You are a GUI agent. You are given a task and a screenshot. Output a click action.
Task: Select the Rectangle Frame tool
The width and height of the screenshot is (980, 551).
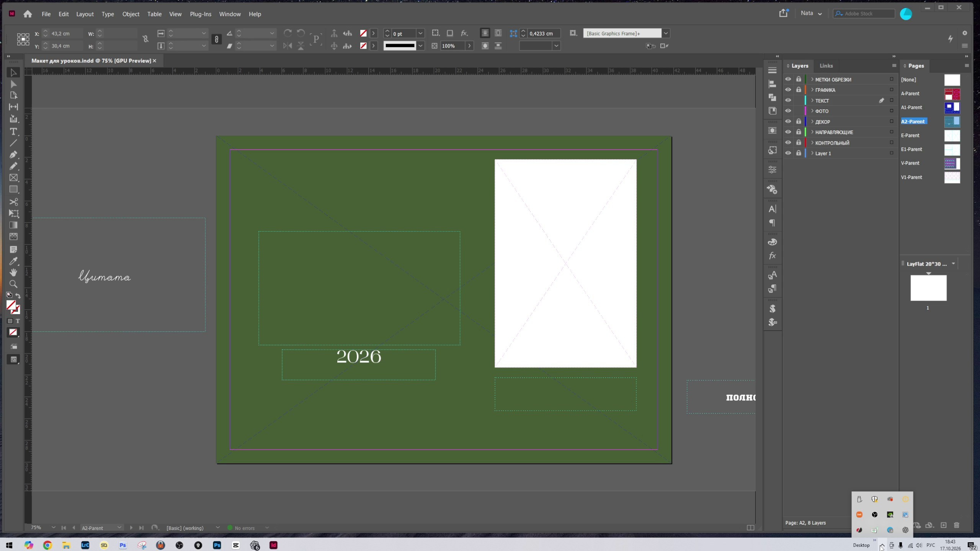point(13,178)
